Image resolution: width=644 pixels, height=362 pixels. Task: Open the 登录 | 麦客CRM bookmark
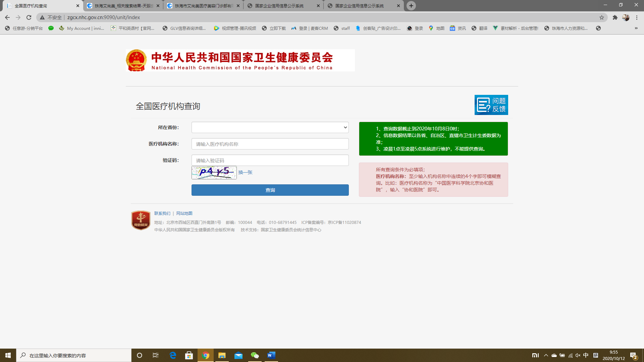tap(310, 28)
